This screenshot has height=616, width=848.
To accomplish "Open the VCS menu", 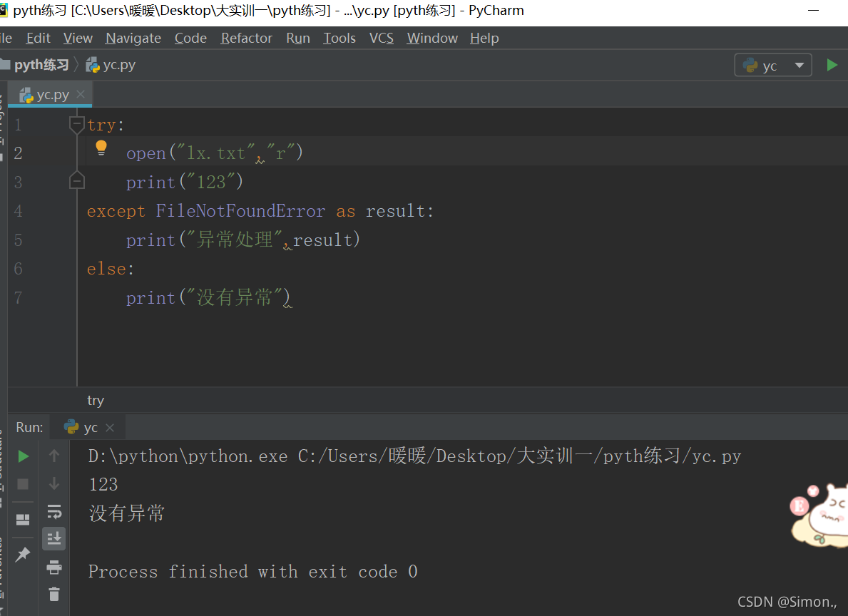I will (x=382, y=38).
